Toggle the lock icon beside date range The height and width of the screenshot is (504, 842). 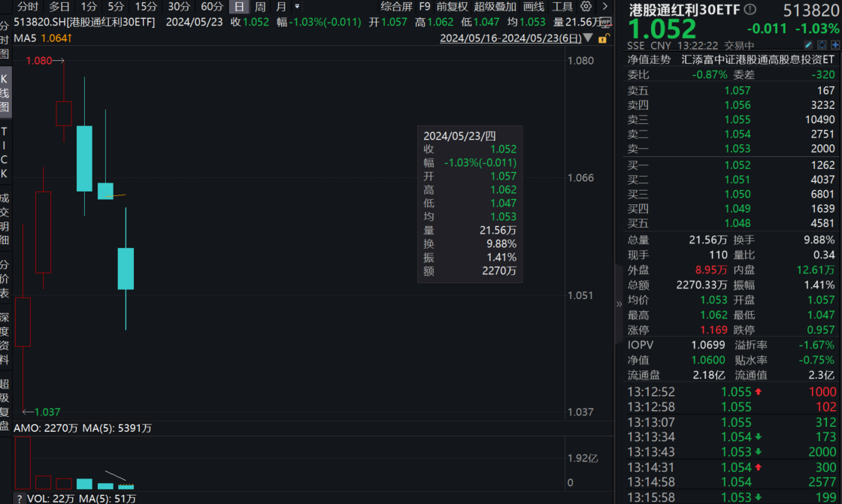(604, 38)
